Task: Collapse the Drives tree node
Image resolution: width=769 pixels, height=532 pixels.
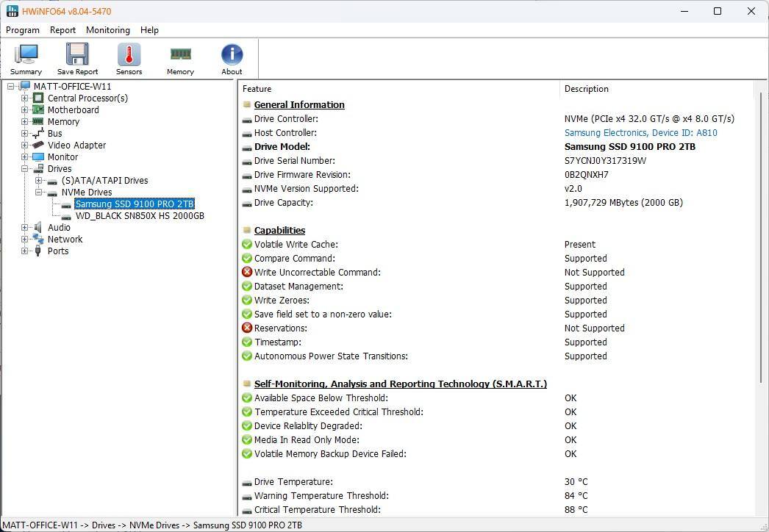Action: coord(25,169)
